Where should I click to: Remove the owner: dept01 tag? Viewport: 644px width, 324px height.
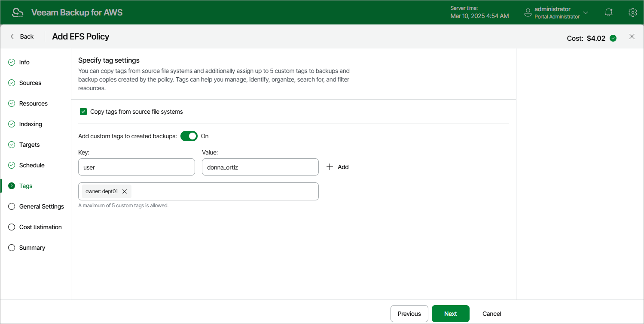coord(124,191)
